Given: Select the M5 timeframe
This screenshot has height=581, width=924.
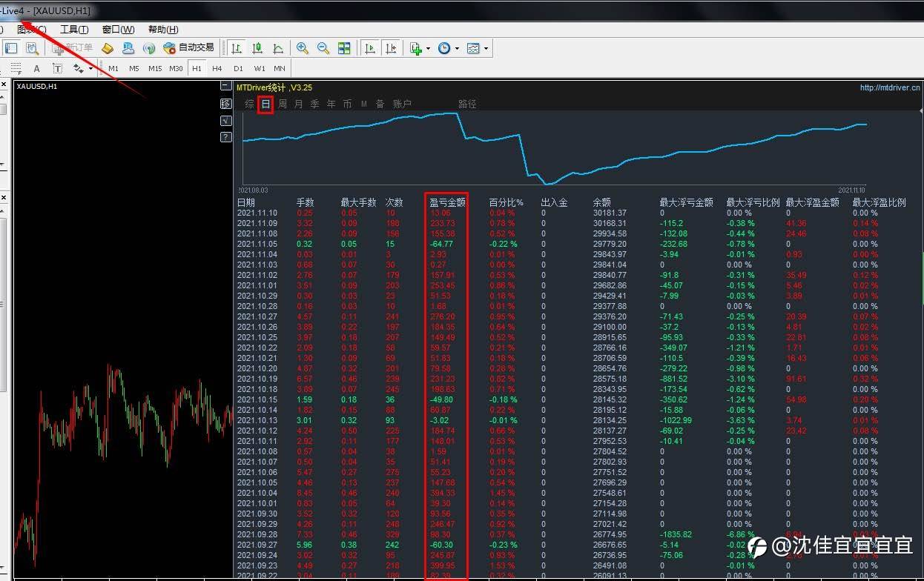Looking at the screenshot, I should (x=134, y=68).
